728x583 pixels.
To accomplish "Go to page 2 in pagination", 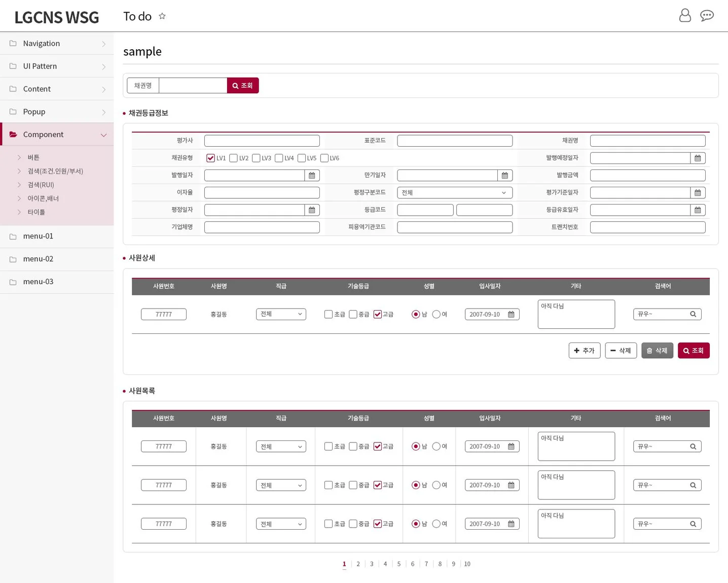I will [358, 564].
